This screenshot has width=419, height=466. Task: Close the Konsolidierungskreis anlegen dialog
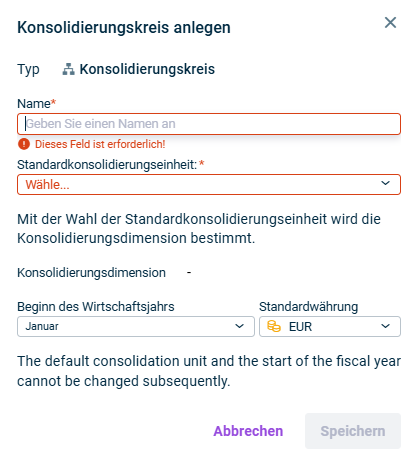(390, 23)
